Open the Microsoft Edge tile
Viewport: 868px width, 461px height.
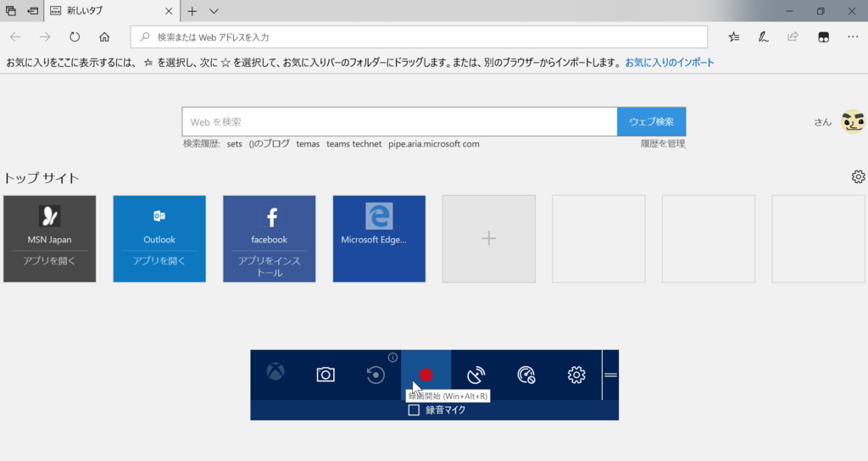pyautogui.click(x=379, y=238)
